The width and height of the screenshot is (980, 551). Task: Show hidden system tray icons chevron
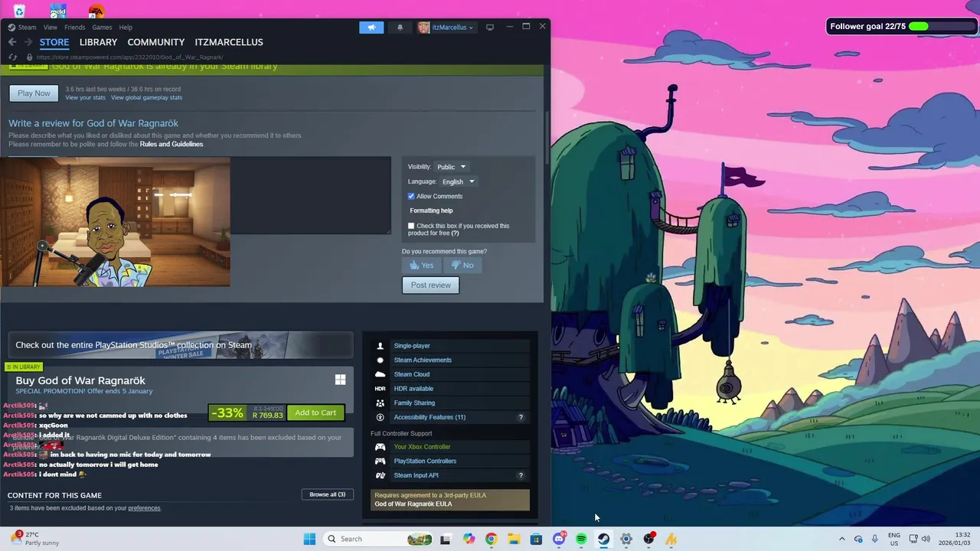(x=841, y=539)
